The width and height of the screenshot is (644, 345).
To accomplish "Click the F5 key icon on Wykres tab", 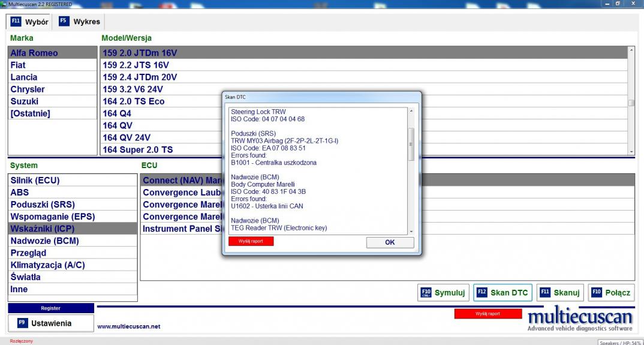I will (64, 22).
